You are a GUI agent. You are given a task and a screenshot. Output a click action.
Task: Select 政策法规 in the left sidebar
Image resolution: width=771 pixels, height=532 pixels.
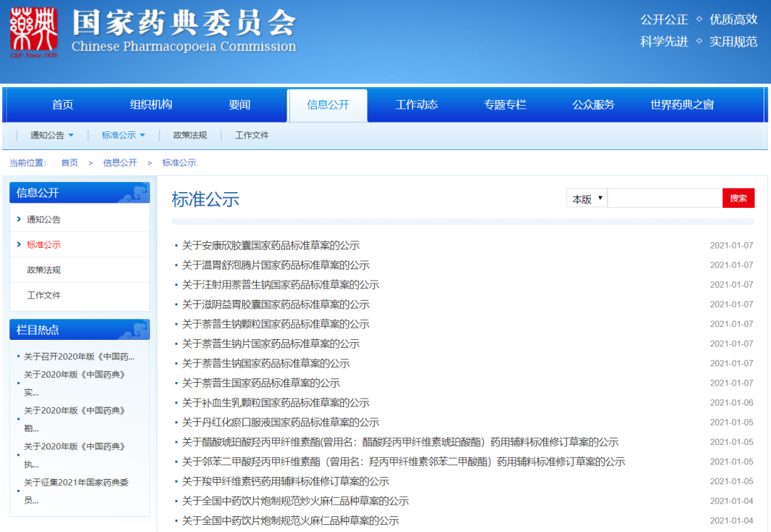tap(44, 270)
